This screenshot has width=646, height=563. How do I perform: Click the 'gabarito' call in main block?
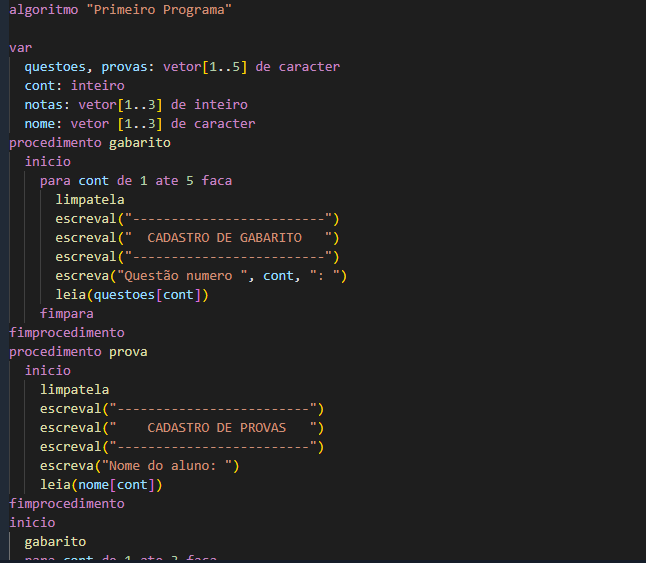click(55, 542)
